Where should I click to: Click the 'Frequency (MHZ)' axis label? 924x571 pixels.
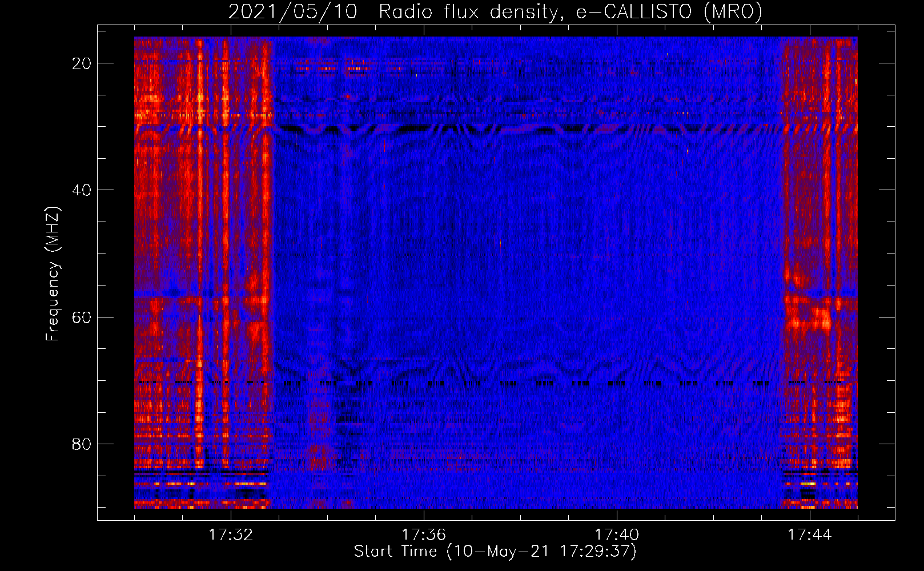pyautogui.click(x=53, y=274)
